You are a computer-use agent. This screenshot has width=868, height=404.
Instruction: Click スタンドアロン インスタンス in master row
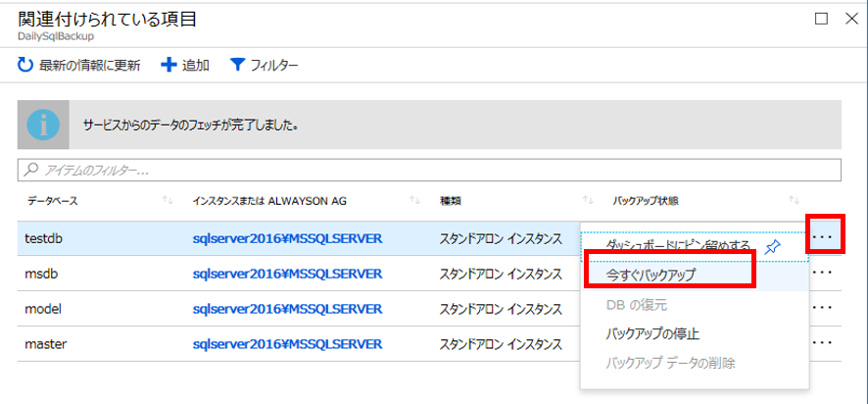point(501,344)
